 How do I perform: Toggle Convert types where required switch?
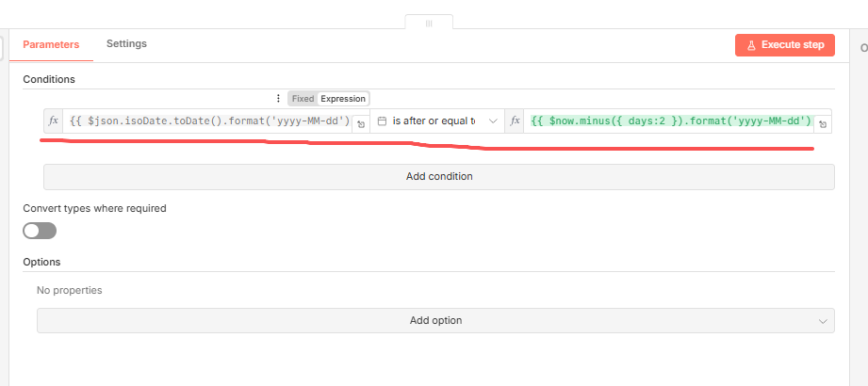tap(40, 231)
